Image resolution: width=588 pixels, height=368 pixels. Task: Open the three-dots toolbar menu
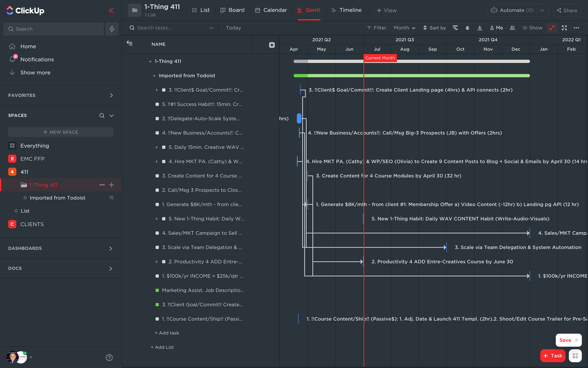tap(576, 28)
